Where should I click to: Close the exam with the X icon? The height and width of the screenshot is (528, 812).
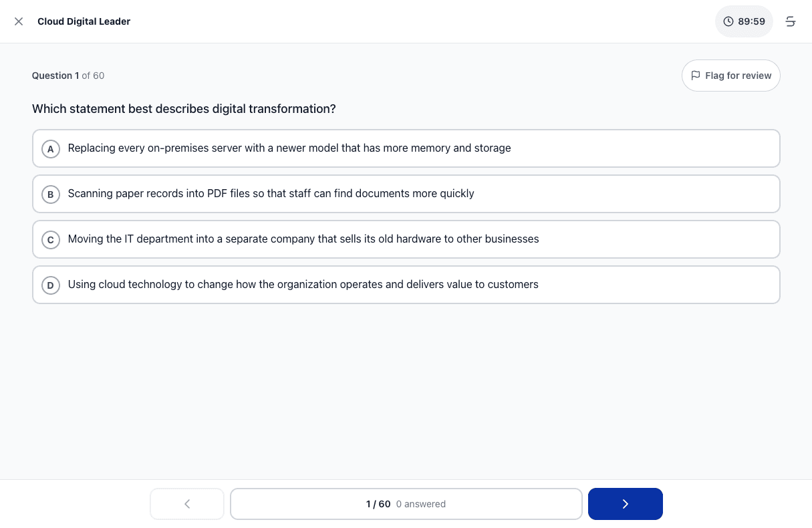19,21
